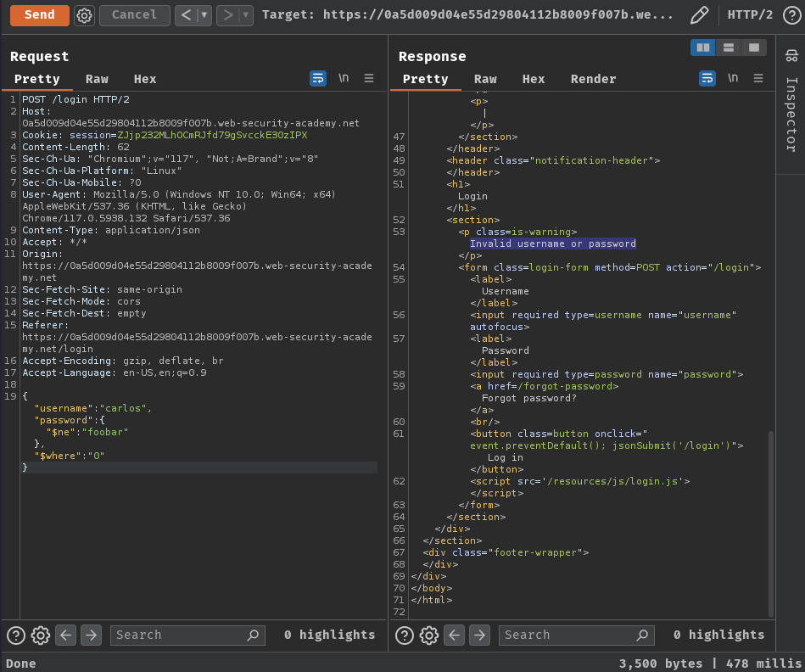The height and width of the screenshot is (672, 805).
Task: Click the session cookie value
Action: (212, 135)
